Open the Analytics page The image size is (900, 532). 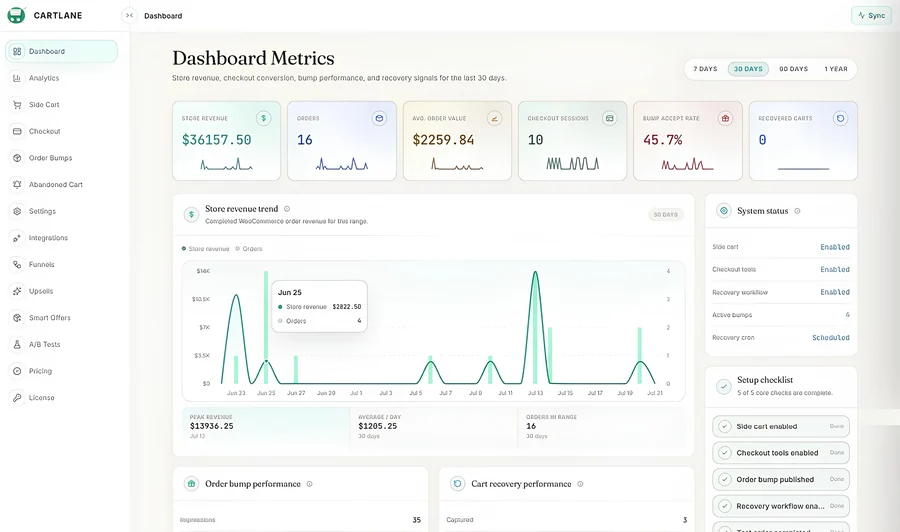point(61,78)
